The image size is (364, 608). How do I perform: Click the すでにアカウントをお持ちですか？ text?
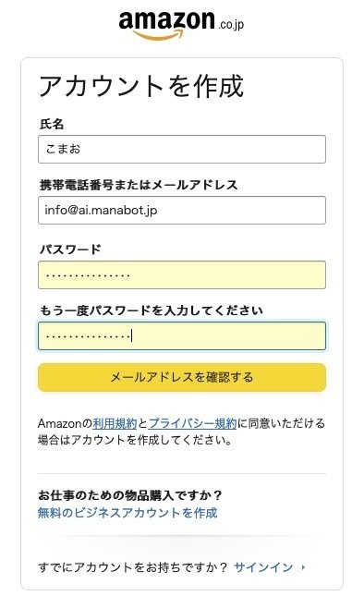coord(132,567)
